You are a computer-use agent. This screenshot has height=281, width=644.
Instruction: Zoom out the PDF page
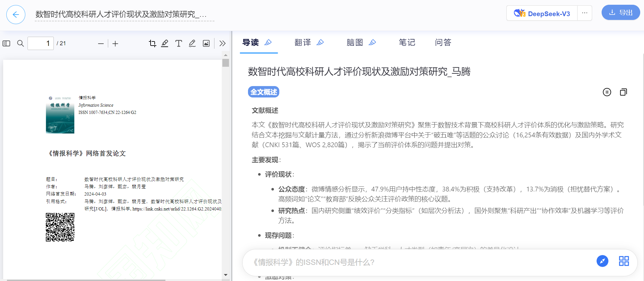[x=101, y=44]
